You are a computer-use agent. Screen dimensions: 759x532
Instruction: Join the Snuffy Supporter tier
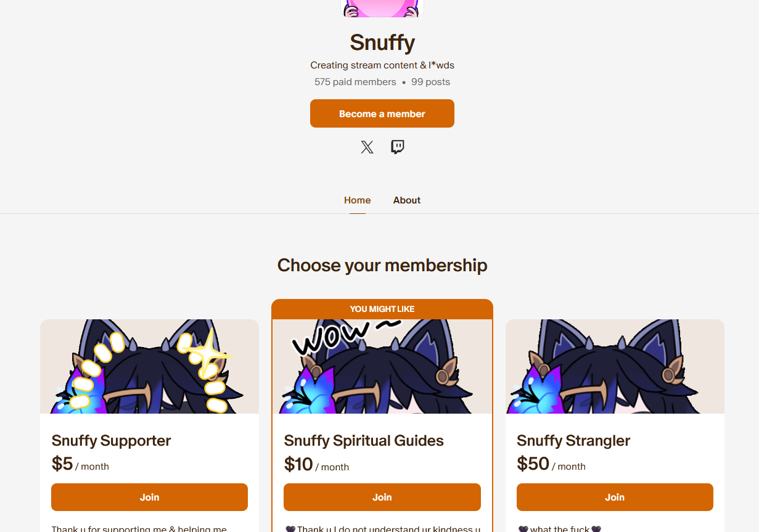tap(149, 497)
